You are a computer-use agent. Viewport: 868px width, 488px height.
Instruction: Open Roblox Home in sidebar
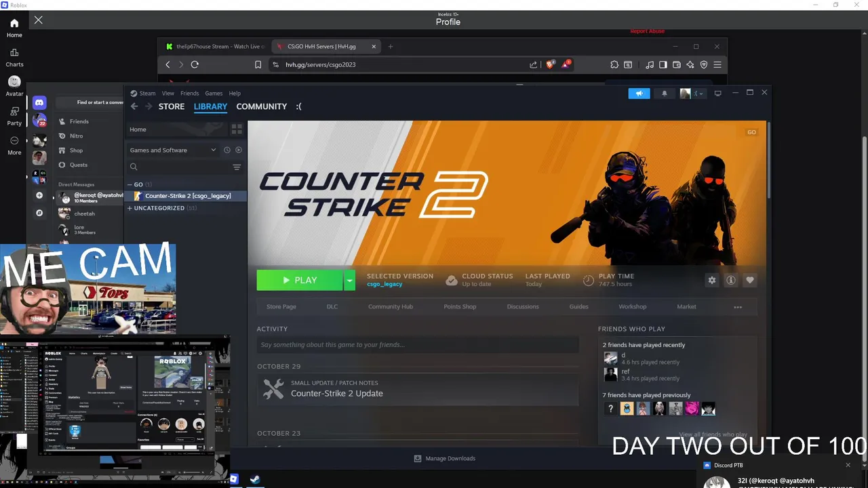(x=14, y=28)
